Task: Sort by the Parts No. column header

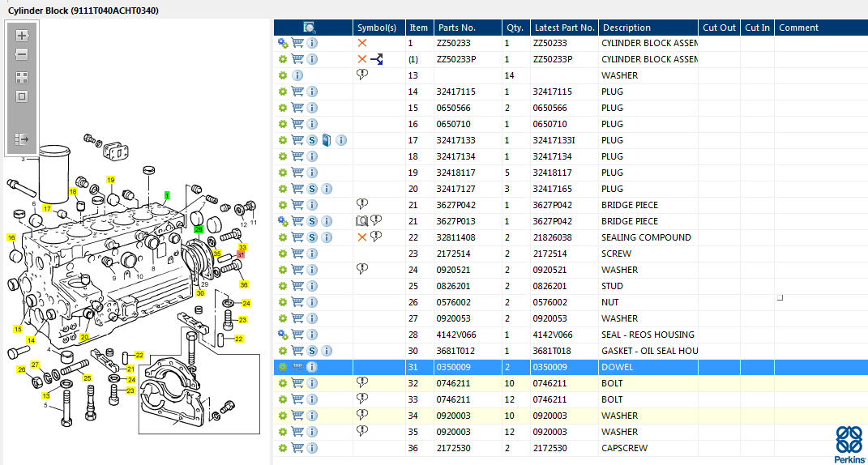Action: click(x=455, y=28)
